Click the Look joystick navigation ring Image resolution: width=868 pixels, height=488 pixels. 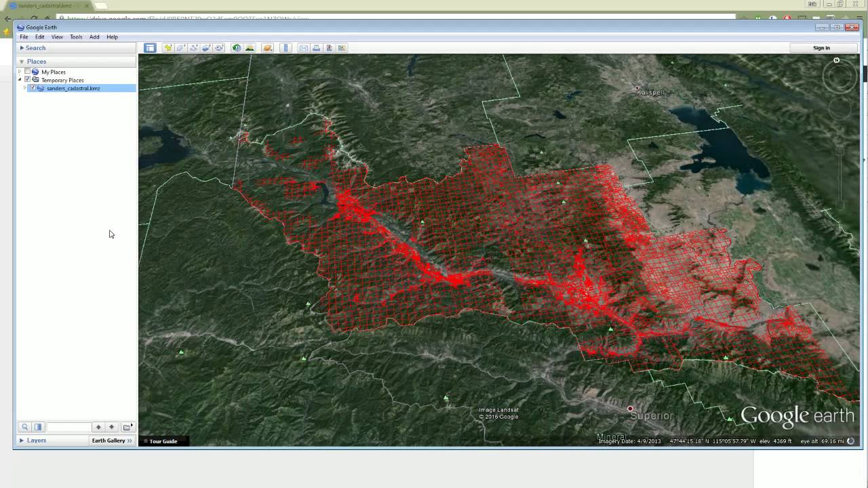pyautogui.click(x=840, y=77)
